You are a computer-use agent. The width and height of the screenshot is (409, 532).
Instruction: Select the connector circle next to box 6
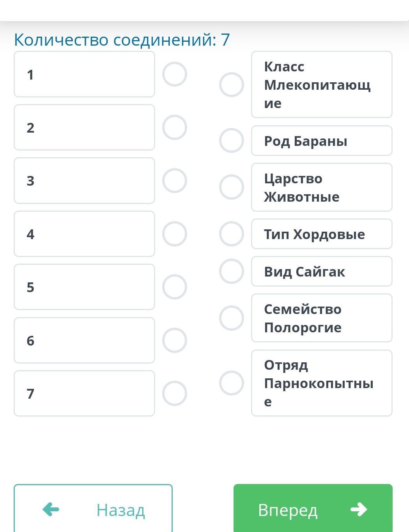click(x=175, y=340)
